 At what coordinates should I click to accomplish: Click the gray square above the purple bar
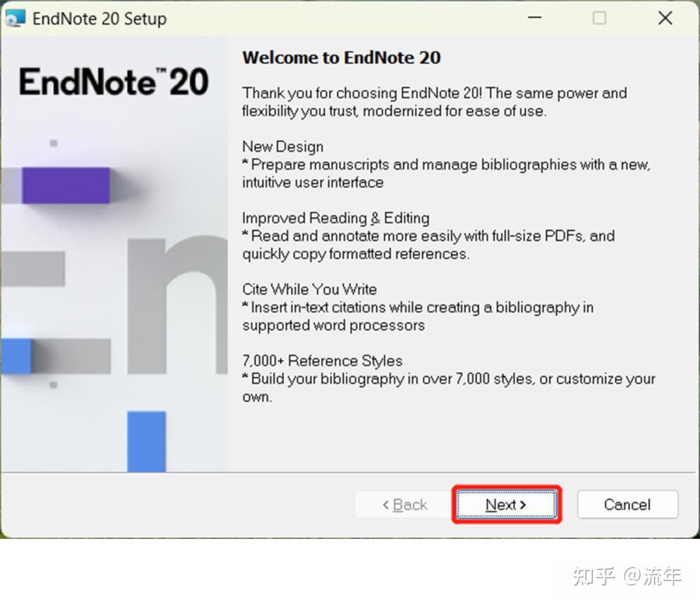tap(53, 144)
